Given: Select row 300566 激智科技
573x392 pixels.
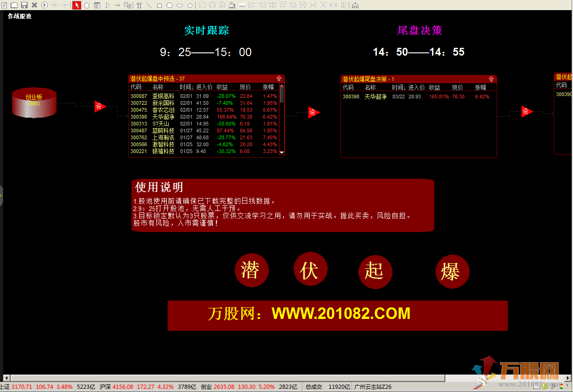Looking at the screenshot, I should 204,144.
